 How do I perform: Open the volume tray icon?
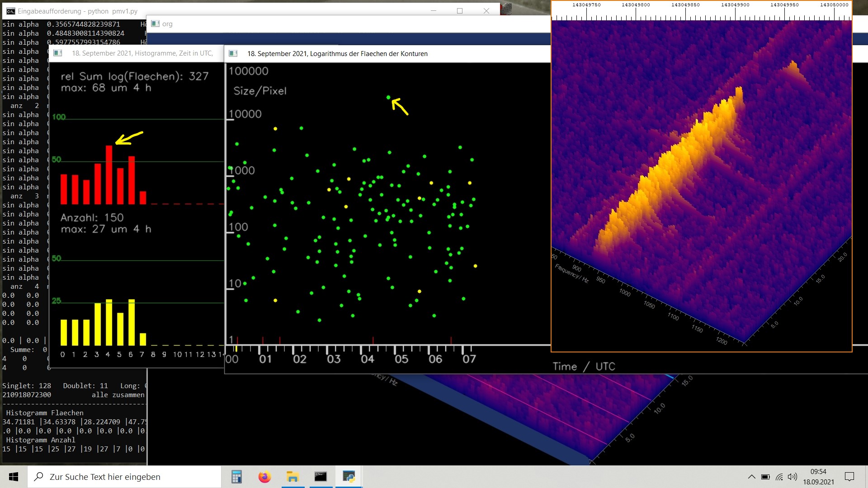coord(793,477)
